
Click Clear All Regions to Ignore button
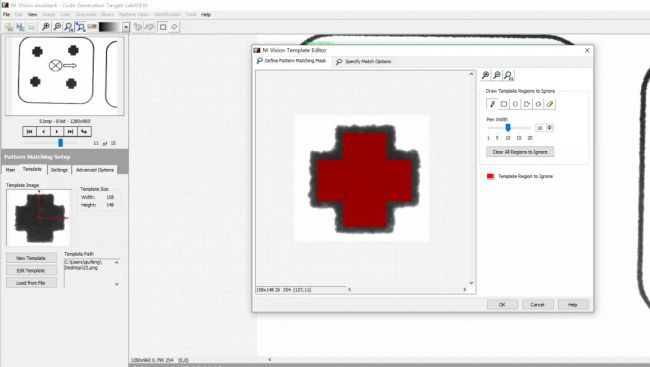(520, 152)
